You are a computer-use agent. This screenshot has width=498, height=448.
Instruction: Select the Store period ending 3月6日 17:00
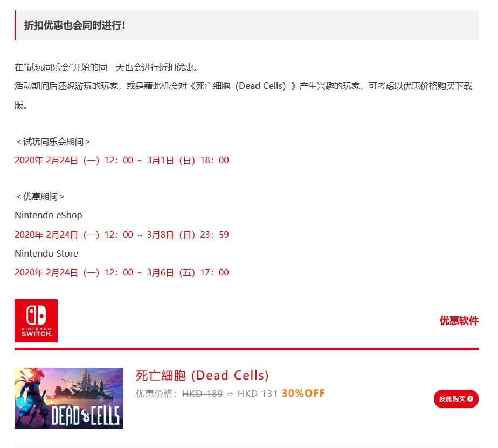tap(122, 273)
